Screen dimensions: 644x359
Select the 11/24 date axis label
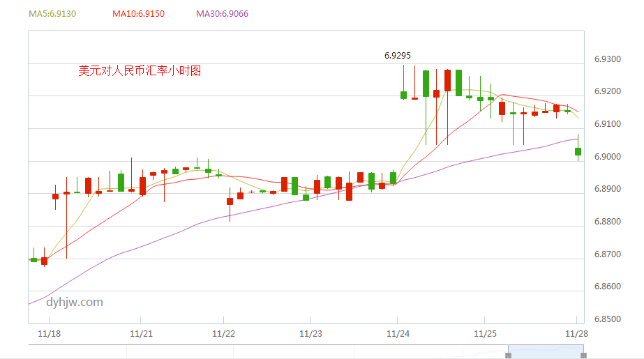[x=398, y=334]
